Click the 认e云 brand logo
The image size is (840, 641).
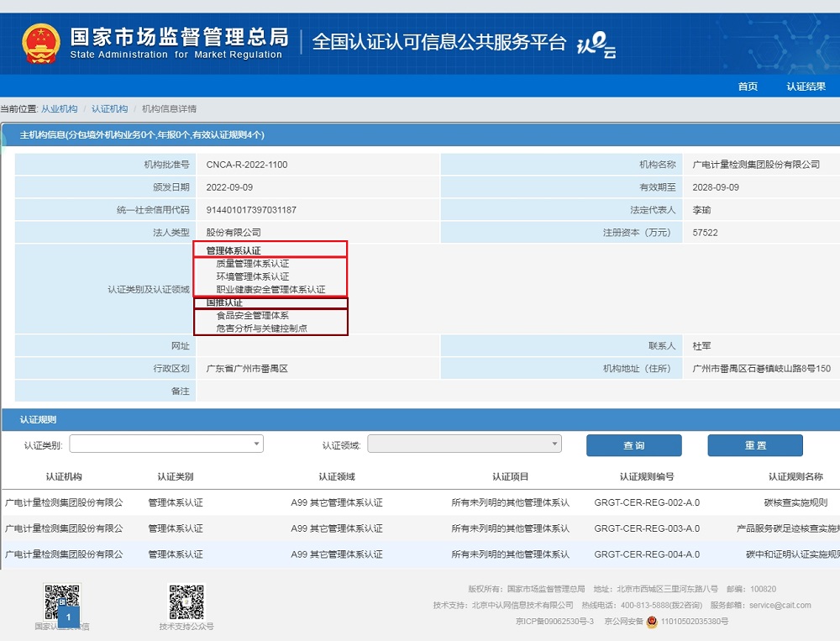tap(596, 45)
